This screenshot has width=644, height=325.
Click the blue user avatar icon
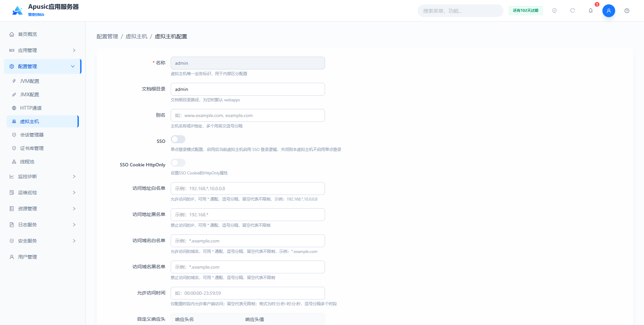click(x=609, y=11)
